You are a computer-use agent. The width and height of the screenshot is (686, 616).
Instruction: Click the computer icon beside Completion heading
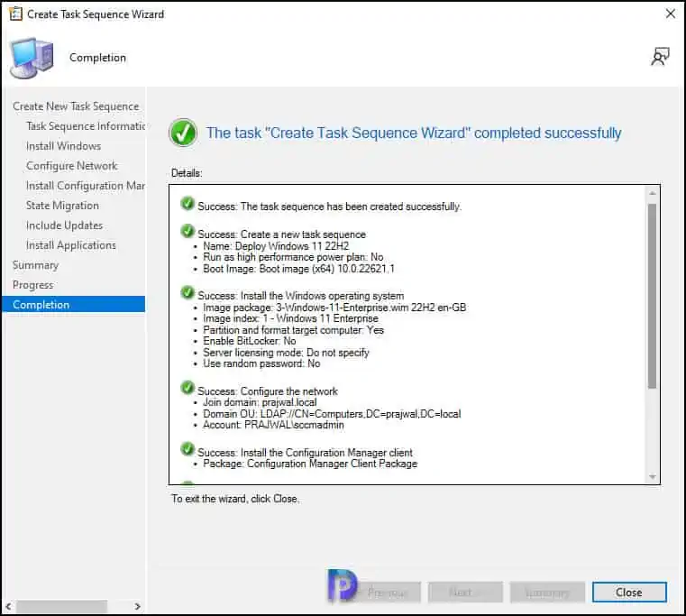tap(32, 58)
